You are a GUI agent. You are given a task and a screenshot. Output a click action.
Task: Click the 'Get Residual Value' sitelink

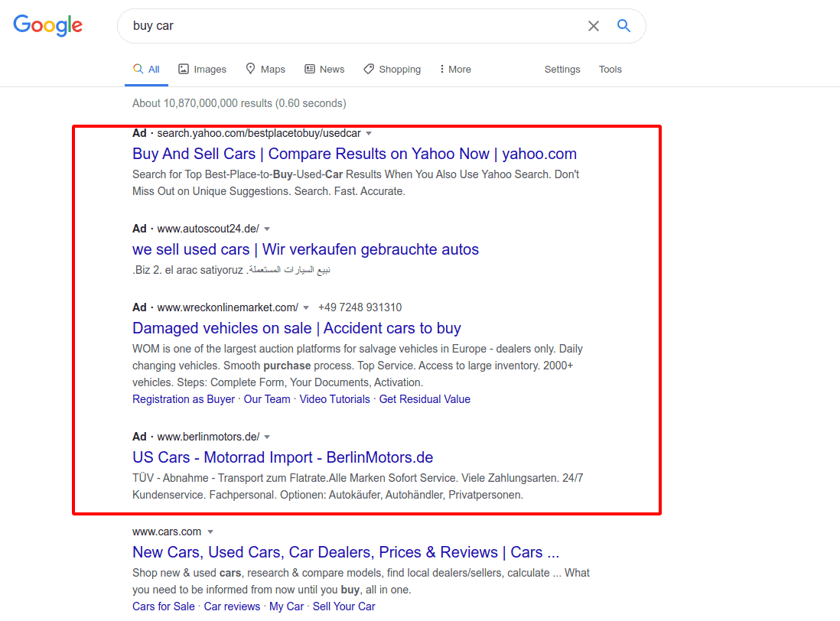pos(425,399)
